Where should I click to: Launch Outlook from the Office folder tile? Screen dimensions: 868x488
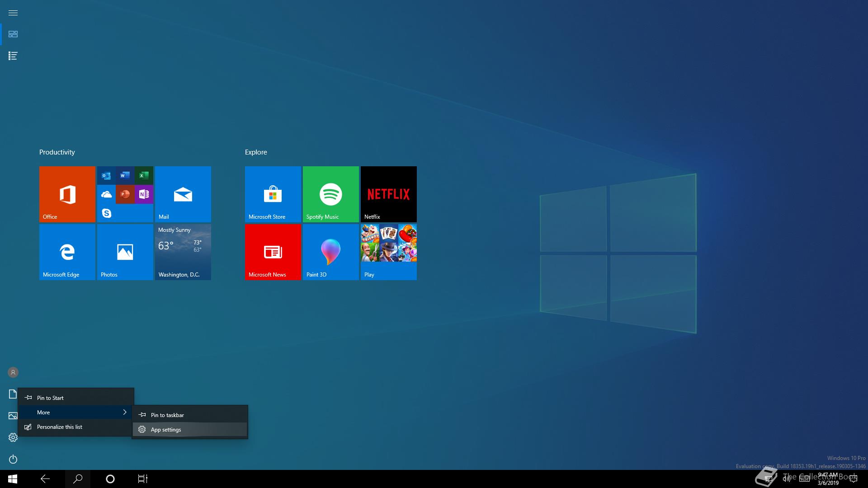coord(107,176)
